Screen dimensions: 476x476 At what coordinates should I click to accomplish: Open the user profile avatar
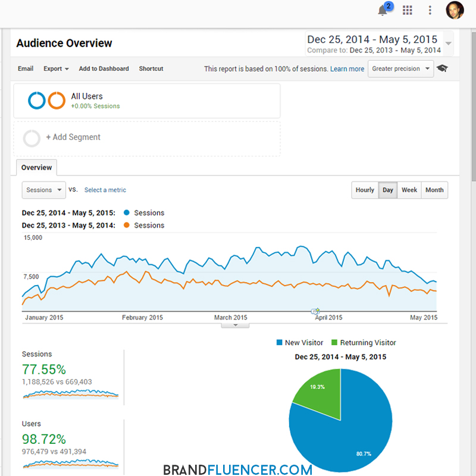coord(455,10)
